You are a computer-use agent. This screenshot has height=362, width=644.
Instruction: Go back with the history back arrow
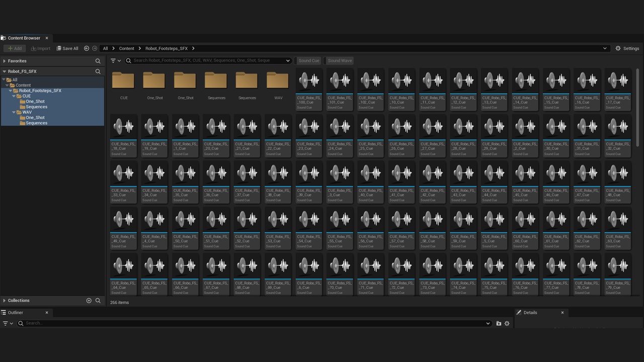pyautogui.click(x=87, y=48)
